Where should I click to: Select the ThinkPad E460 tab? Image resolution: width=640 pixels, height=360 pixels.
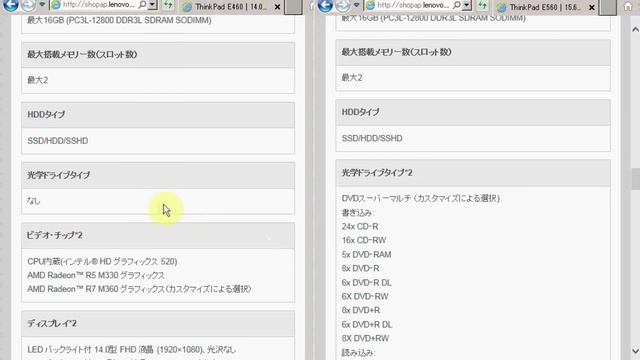click(230, 7)
